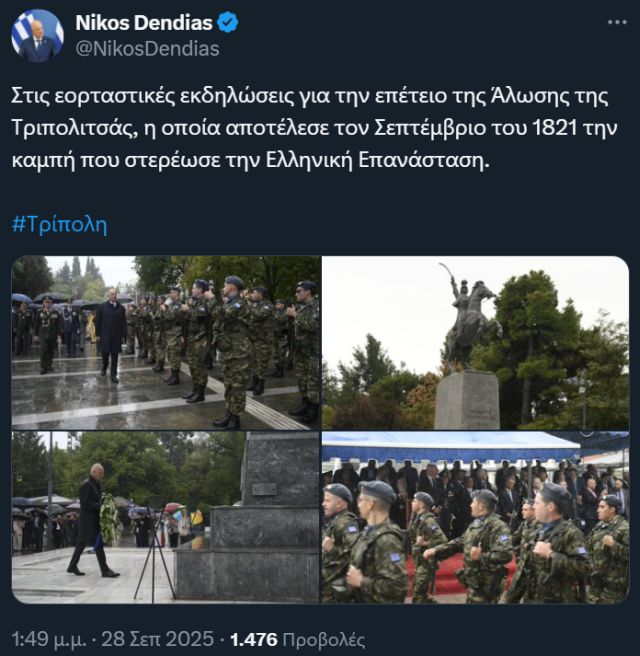The height and width of the screenshot is (656, 640).
Task: Click the Προβολές views label
Action: click(324, 640)
